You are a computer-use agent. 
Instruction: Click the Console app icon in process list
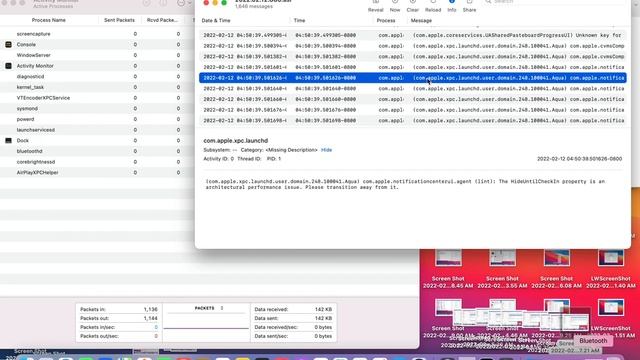pos(9,44)
